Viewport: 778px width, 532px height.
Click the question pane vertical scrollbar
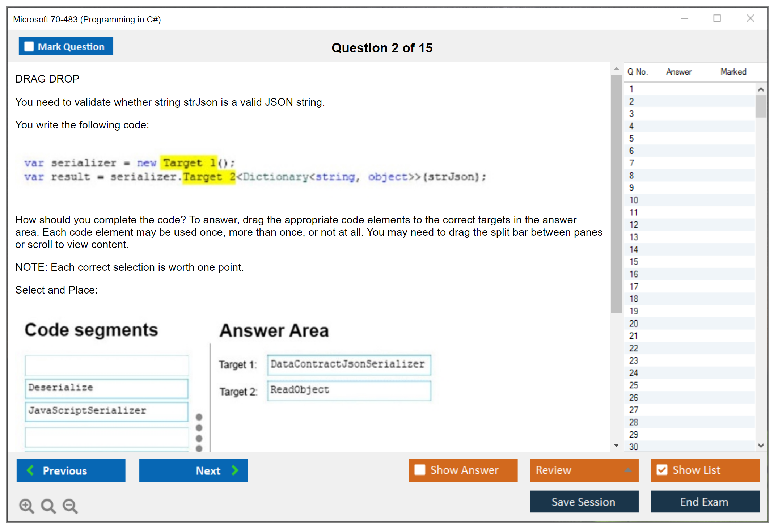[x=616, y=194]
